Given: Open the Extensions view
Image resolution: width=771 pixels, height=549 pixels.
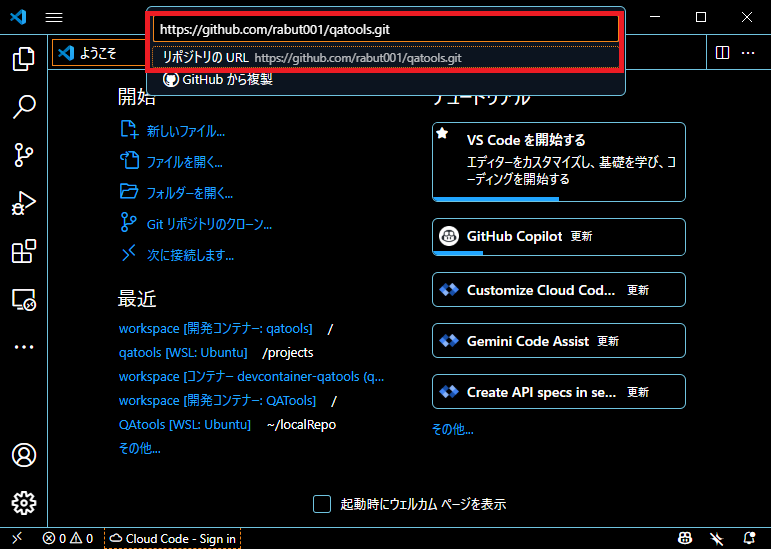Looking at the screenshot, I should 24,251.
